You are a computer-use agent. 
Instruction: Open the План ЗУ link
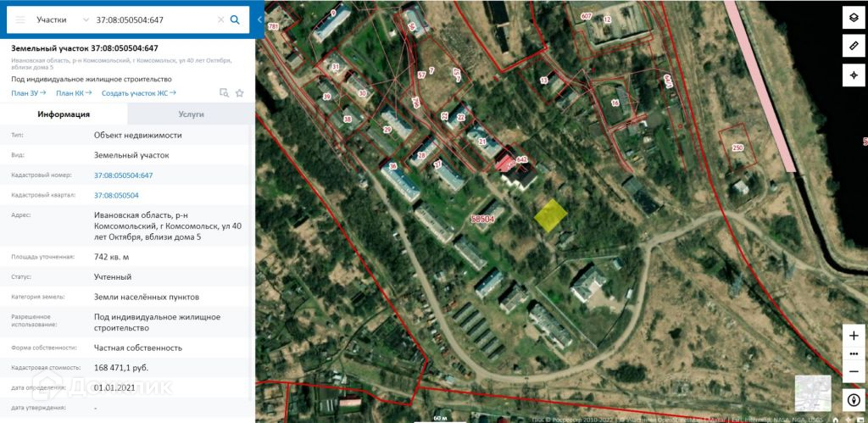click(29, 93)
